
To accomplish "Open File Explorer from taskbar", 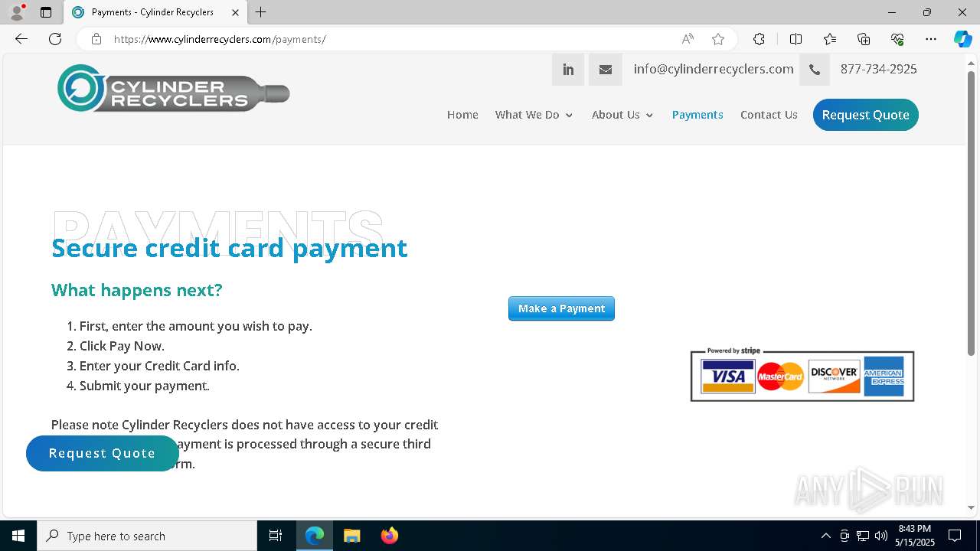I will tap(351, 536).
